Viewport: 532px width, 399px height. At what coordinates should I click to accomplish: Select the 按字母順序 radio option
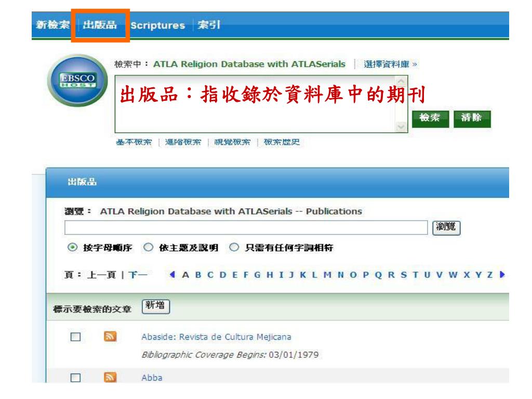(72, 247)
